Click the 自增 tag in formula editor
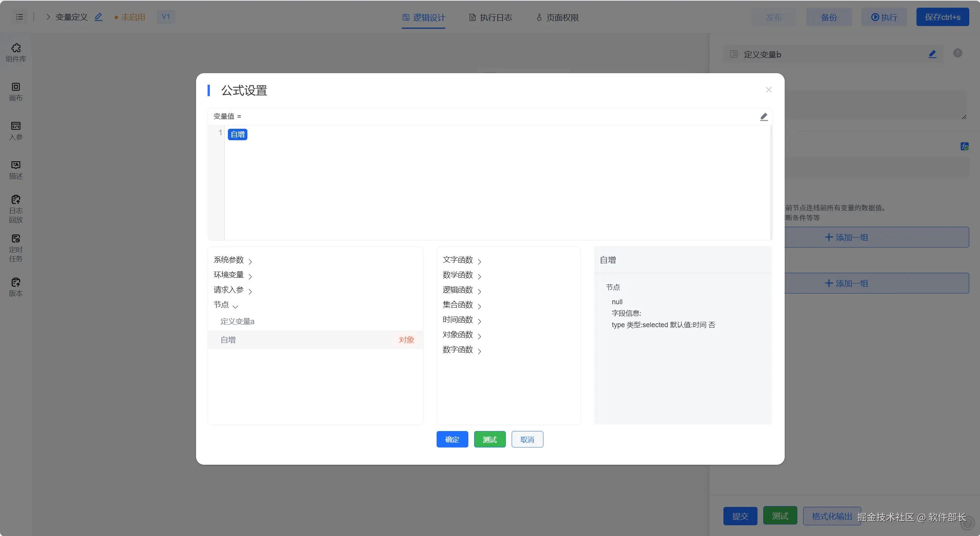The image size is (980, 536). tap(237, 134)
